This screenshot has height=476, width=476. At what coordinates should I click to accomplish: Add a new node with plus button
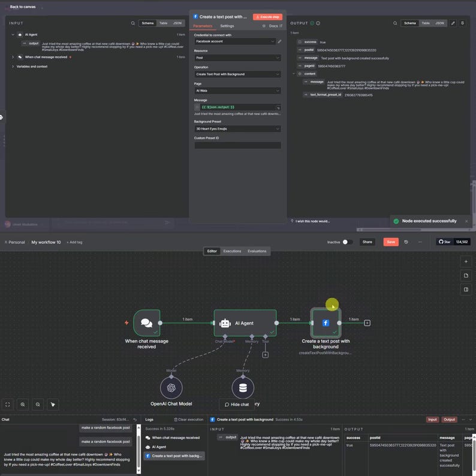click(466, 261)
